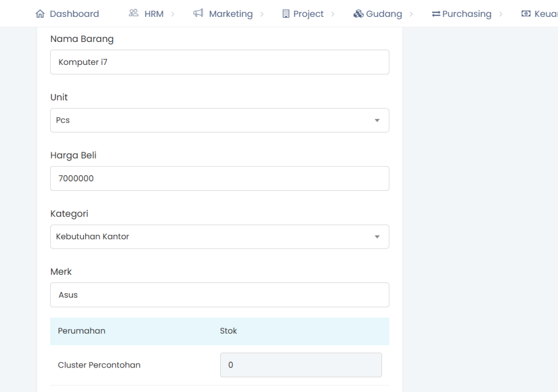Viewport: 558px width, 392px height.
Task: Open the Kategori dropdown showing Kebutuhan Kantor
Action: 219,237
